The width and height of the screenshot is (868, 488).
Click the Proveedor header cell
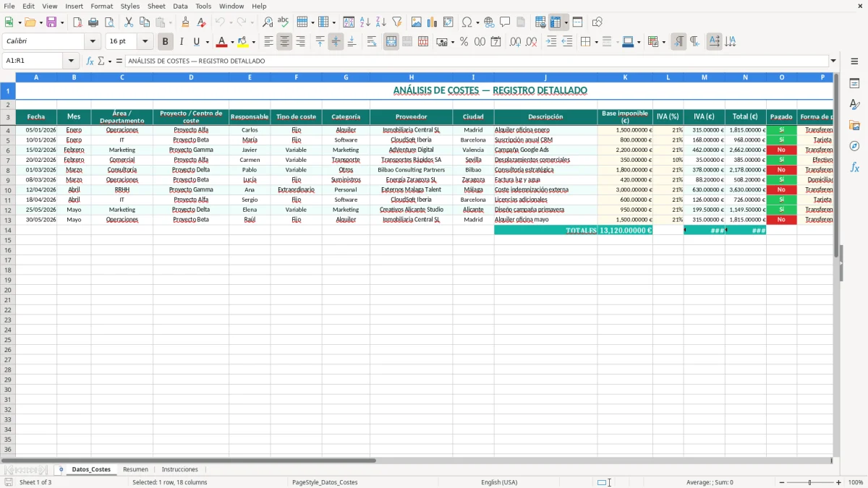click(x=411, y=116)
